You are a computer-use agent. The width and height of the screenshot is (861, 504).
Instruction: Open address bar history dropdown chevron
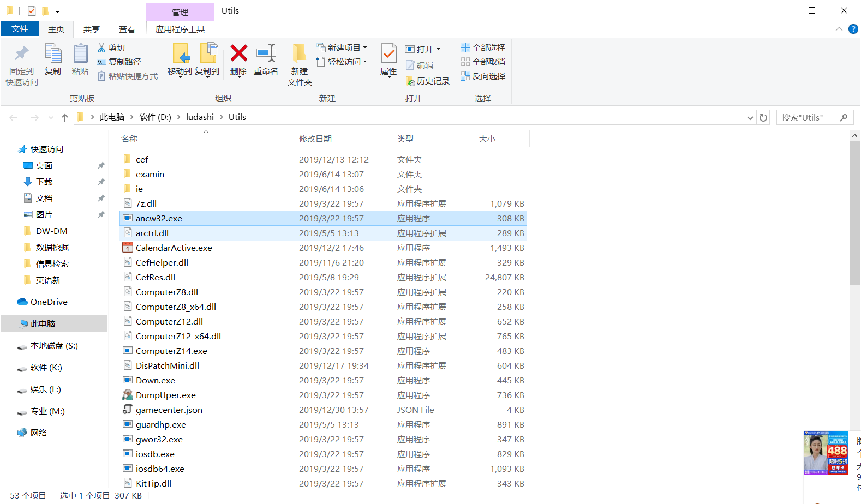click(750, 117)
